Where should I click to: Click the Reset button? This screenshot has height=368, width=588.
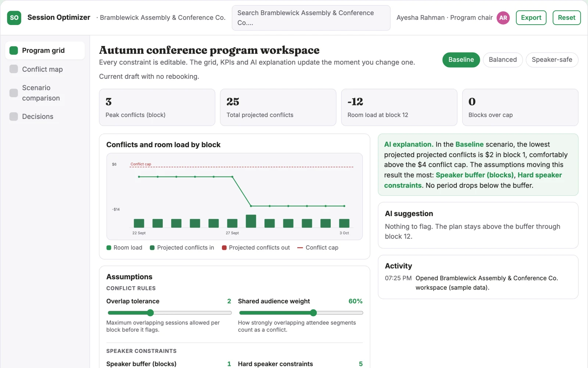tap(567, 18)
